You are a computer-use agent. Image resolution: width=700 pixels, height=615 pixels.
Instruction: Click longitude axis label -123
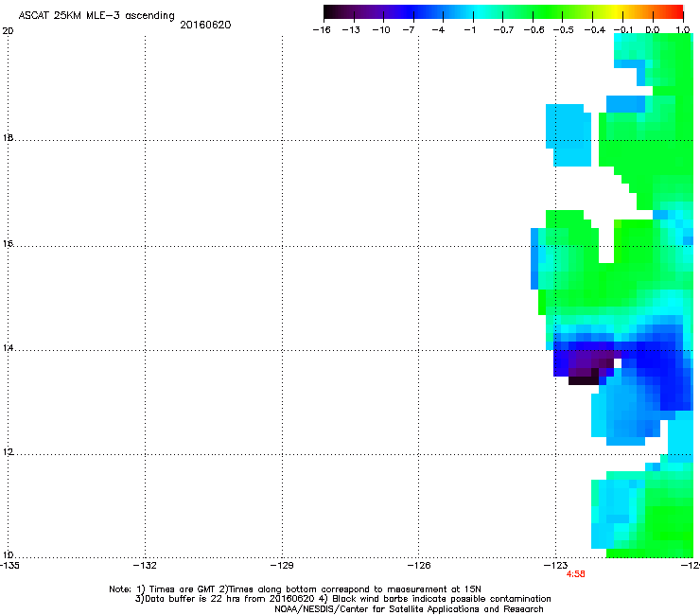coord(556,566)
